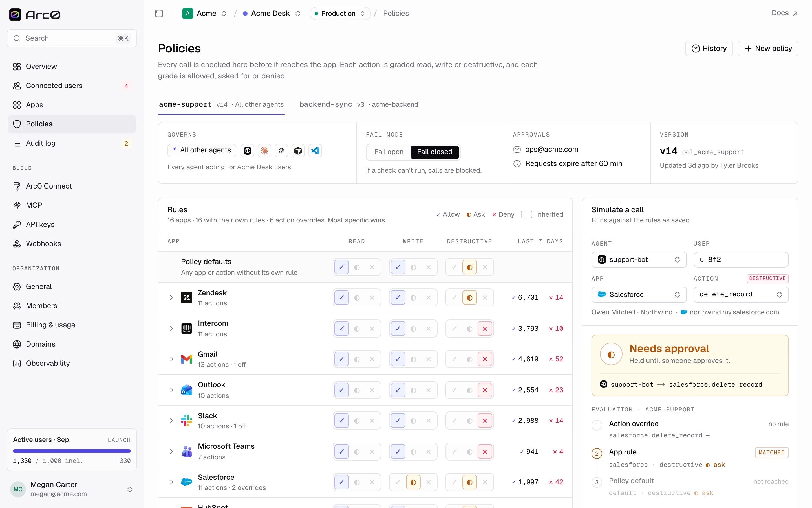Viewport: 812px width, 508px height.
Task: Click the API keys key icon
Action: (17, 224)
